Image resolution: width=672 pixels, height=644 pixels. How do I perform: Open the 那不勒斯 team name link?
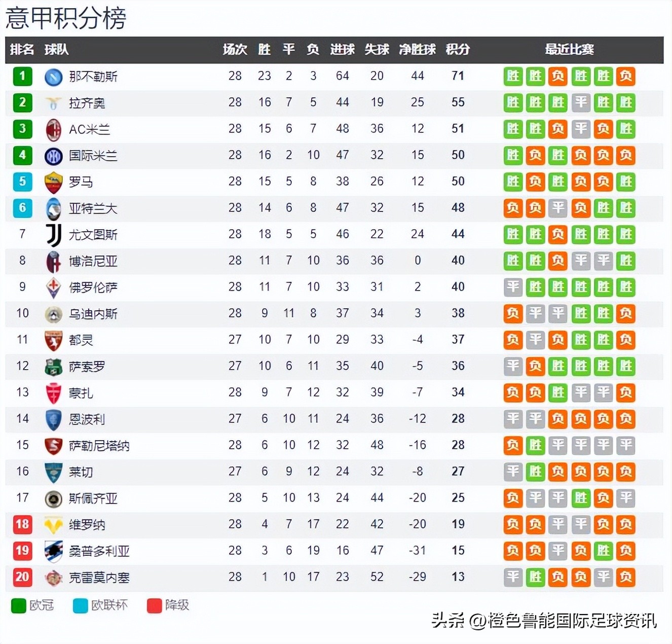point(93,77)
